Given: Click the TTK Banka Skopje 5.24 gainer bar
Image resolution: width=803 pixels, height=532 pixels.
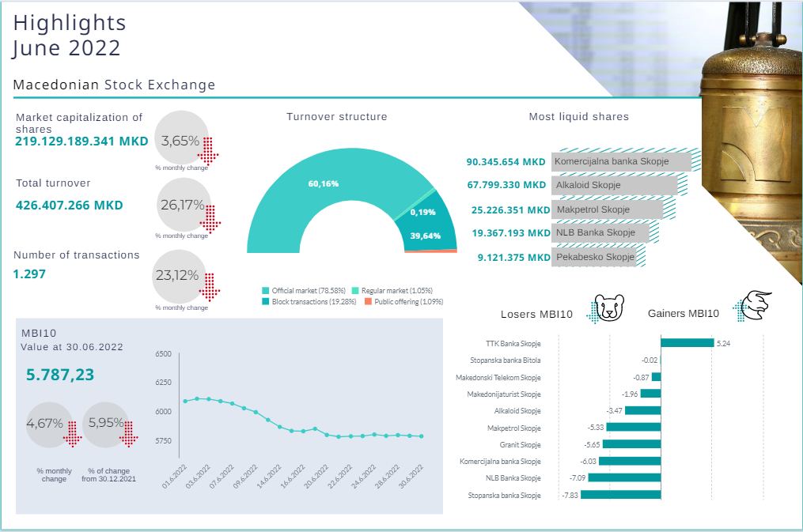Looking at the screenshot, I should (687, 343).
